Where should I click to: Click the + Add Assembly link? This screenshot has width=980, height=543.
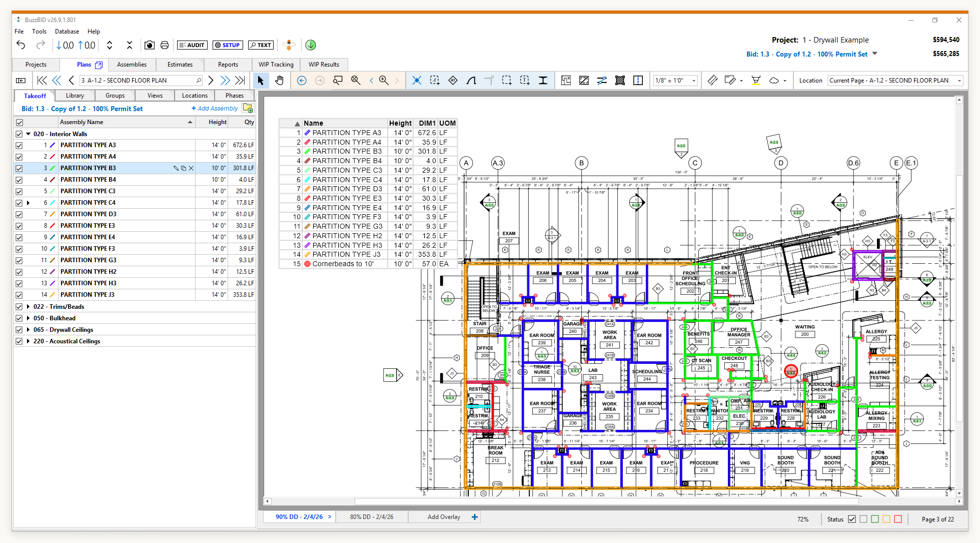(x=215, y=108)
